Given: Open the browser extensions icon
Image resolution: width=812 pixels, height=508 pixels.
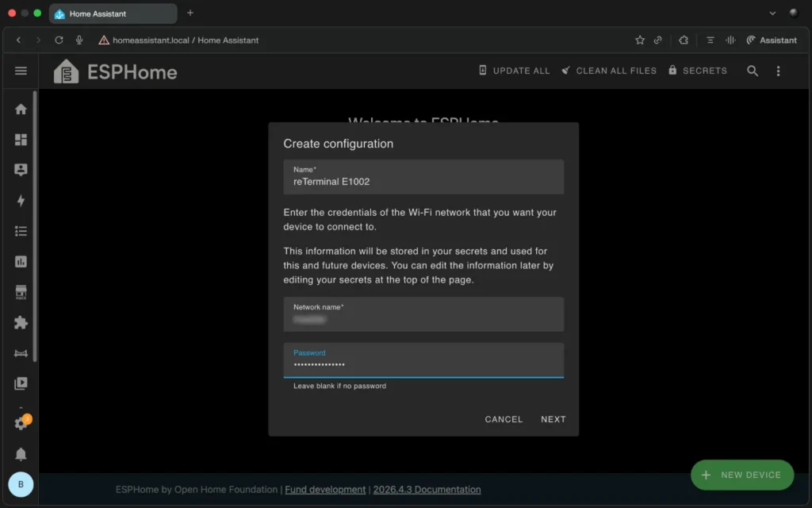Looking at the screenshot, I should tap(684, 40).
